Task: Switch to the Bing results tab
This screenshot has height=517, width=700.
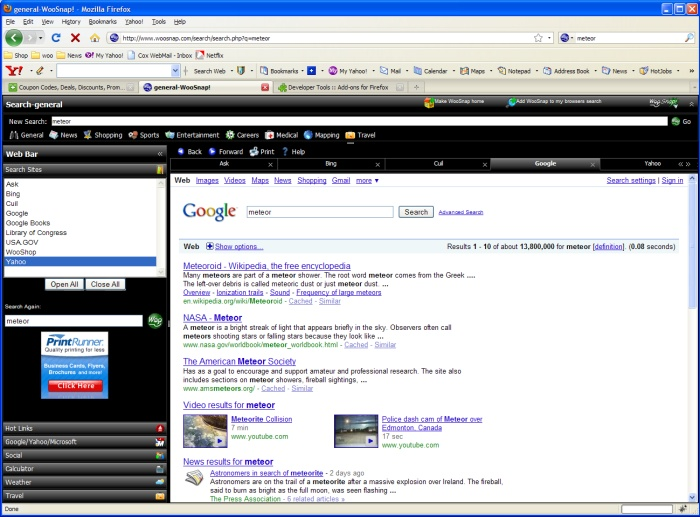Action: [x=331, y=164]
